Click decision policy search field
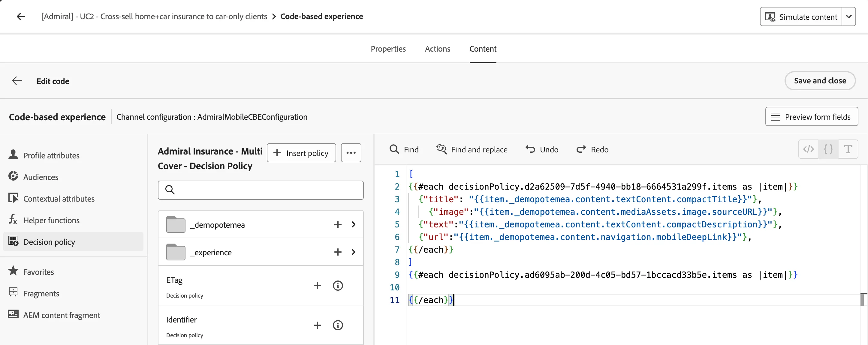 tap(261, 190)
